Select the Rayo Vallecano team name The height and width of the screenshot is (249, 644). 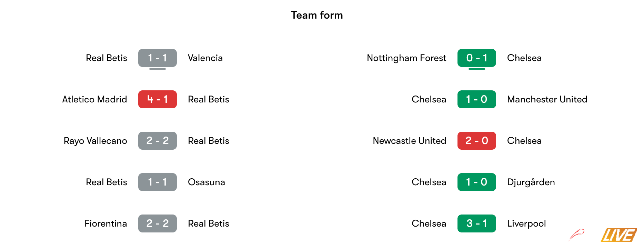click(95, 141)
